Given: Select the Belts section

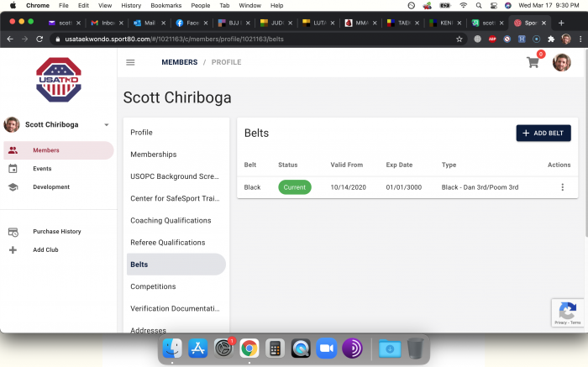Looking at the screenshot, I should click(176, 265).
